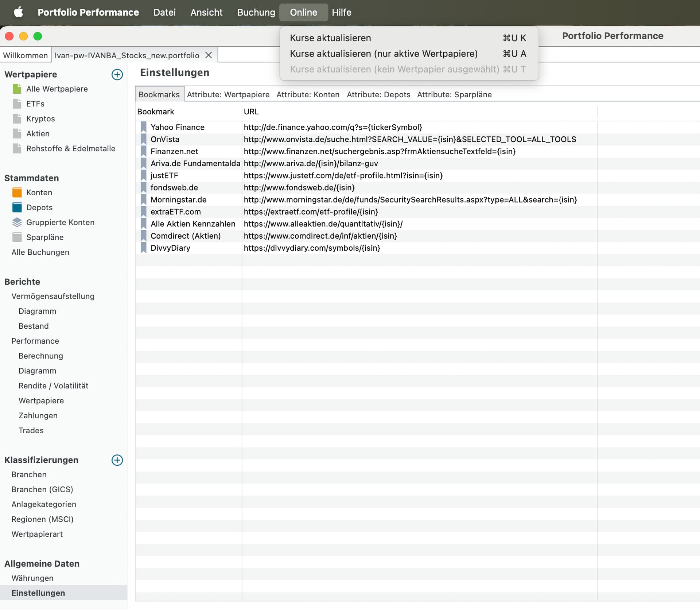Open the Apple menu
Screen dimensions: 700x610
point(19,12)
